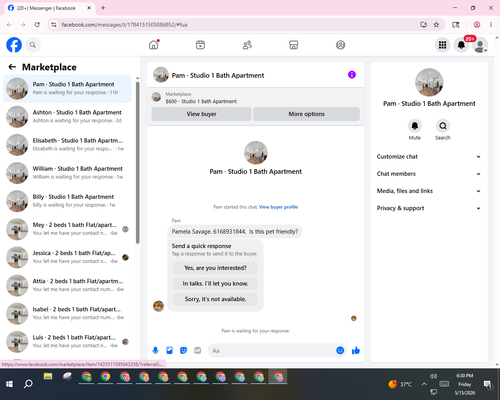Open the Marketplace storefront icon
This screenshot has height=400, width=500.
pos(294,45)
